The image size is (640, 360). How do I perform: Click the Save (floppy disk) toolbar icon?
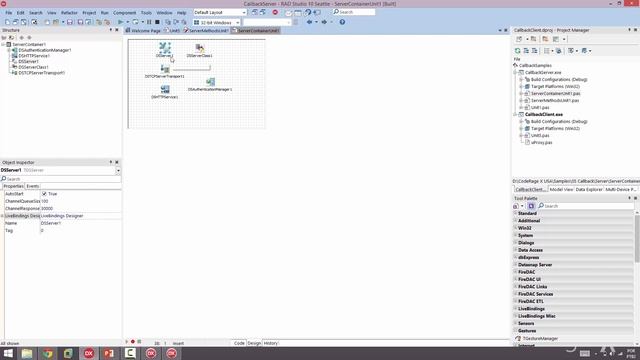[x=70, y=22]
